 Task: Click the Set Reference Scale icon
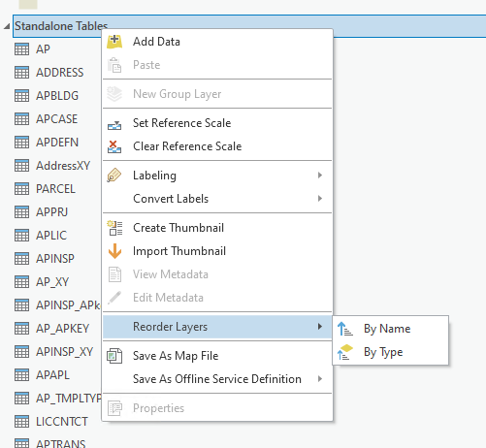pyautogui.click(x=114, y=124)
